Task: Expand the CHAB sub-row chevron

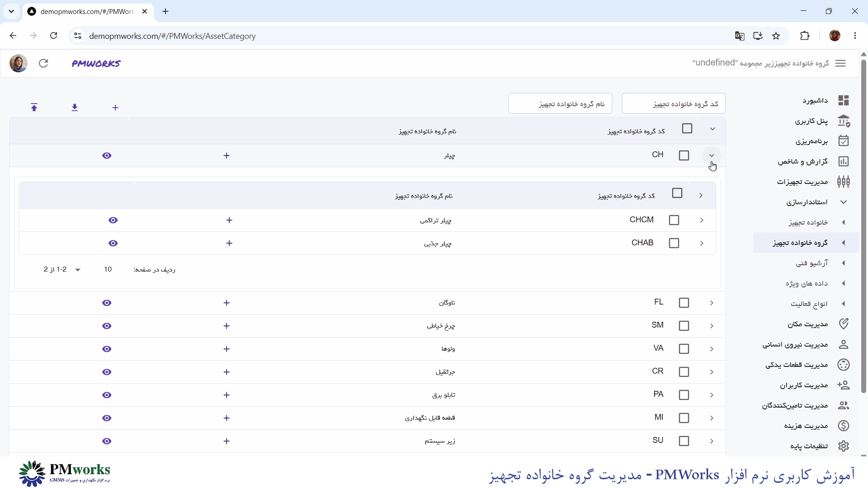Action: tap(702, 243)
